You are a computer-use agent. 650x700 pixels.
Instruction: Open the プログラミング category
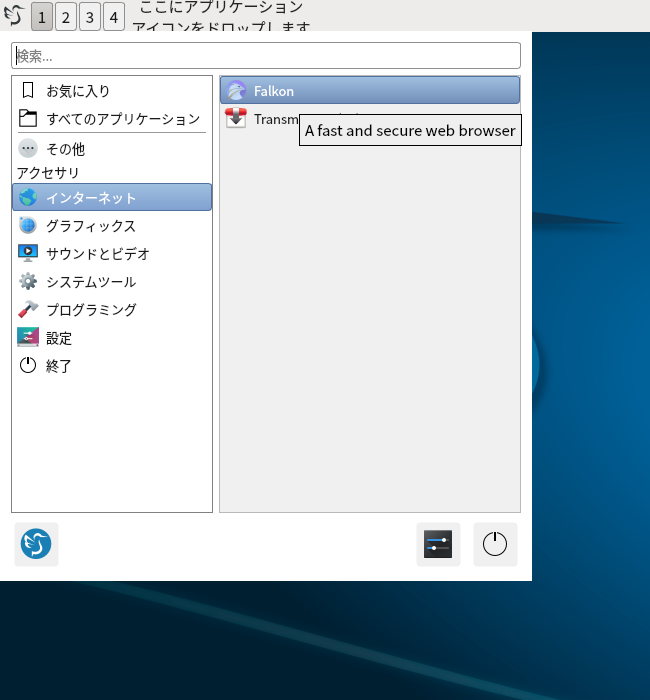pos(112,309)
